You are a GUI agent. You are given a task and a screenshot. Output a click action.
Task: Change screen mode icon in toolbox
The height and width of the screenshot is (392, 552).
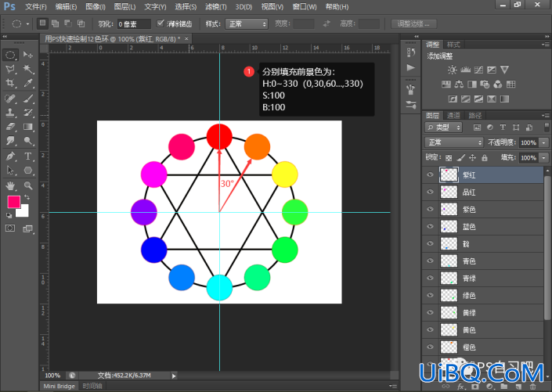28,228
